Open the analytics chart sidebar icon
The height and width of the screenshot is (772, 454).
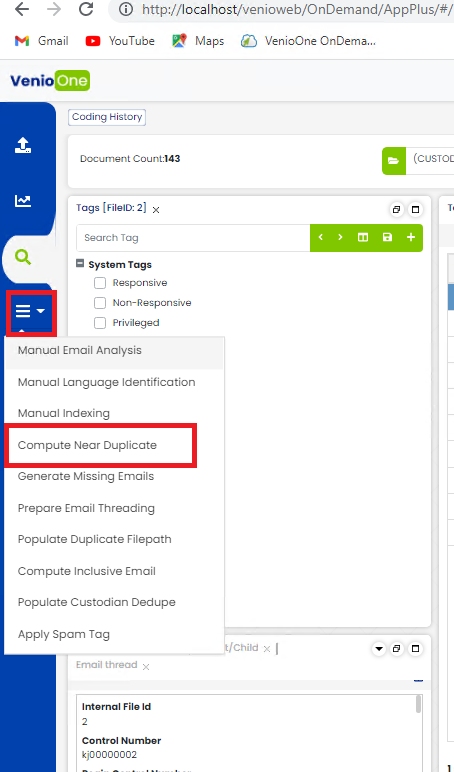click(x=23, y=200)
